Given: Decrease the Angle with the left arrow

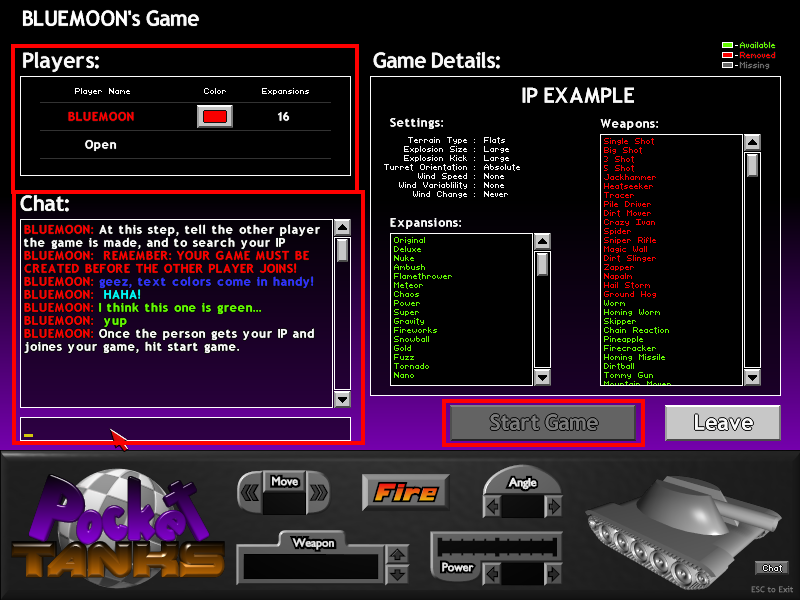Looking at the screenshot, I should (492, 507).
